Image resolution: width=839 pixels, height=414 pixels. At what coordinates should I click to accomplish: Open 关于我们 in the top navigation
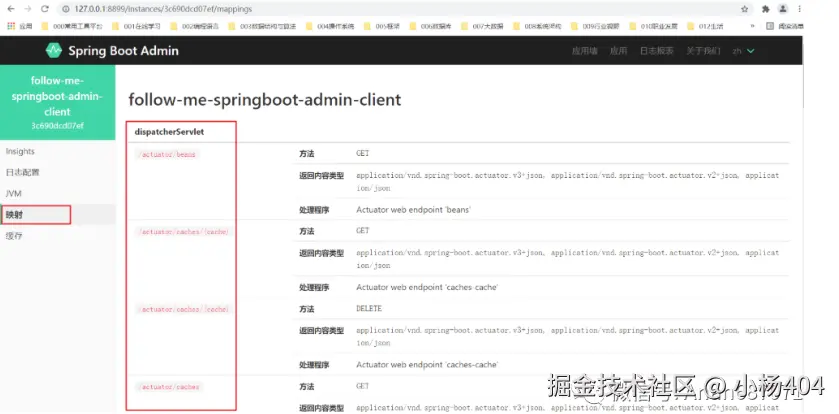coord(703,51)
